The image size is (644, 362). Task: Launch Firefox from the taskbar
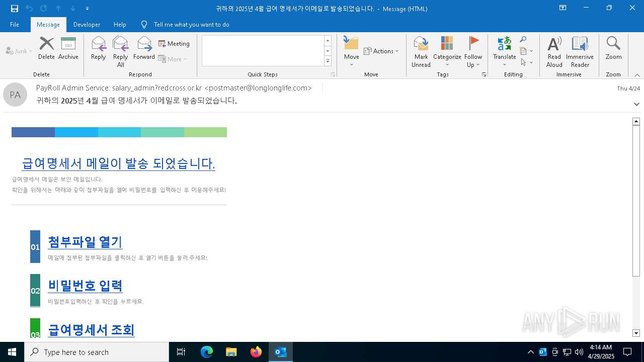256,352
